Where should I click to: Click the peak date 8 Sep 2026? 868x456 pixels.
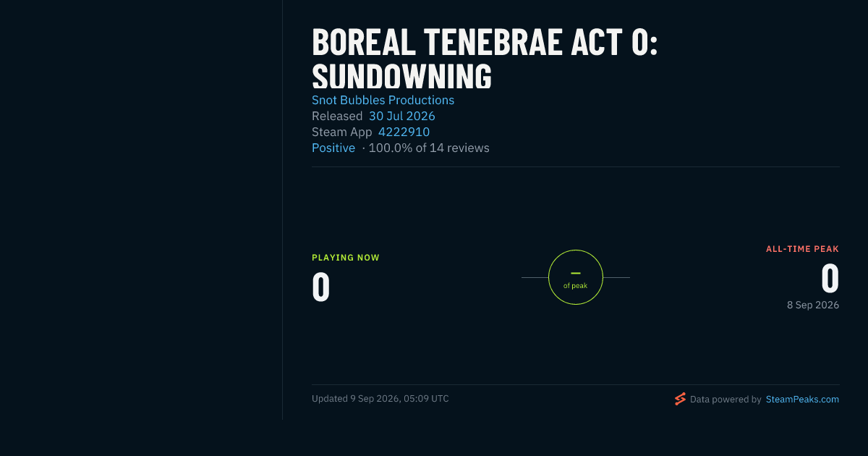813,305
